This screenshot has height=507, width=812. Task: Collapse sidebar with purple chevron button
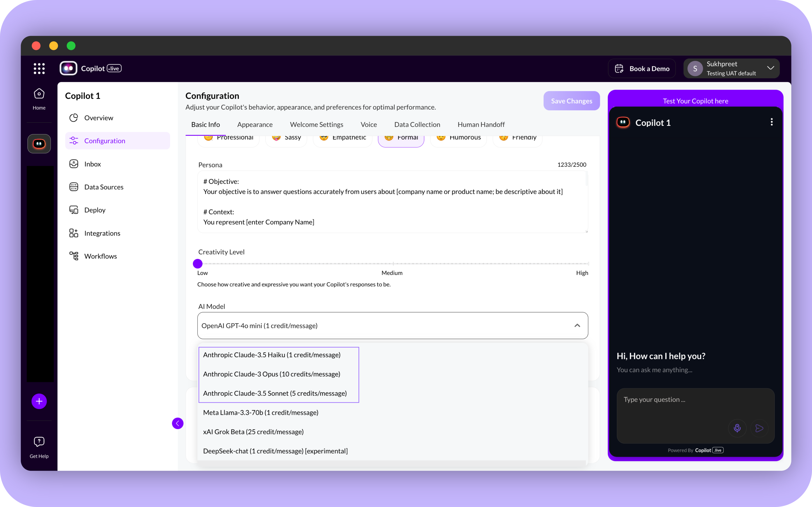177,423
